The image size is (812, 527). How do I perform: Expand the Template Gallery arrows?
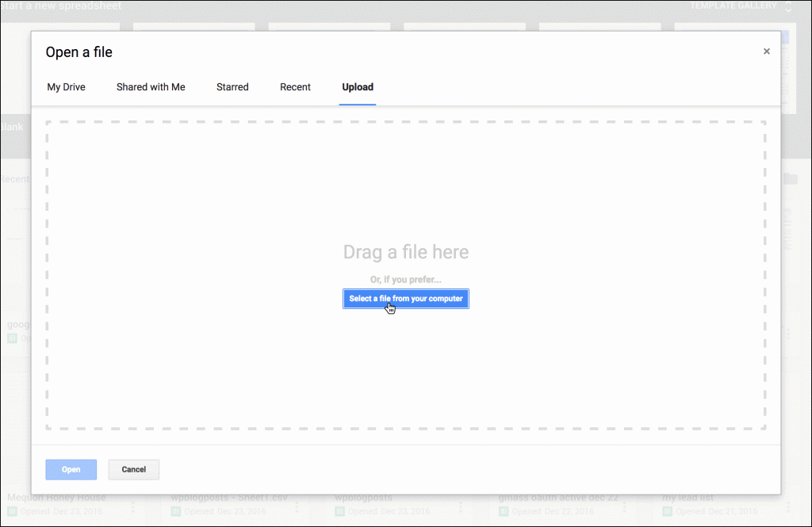pos(788,6)
